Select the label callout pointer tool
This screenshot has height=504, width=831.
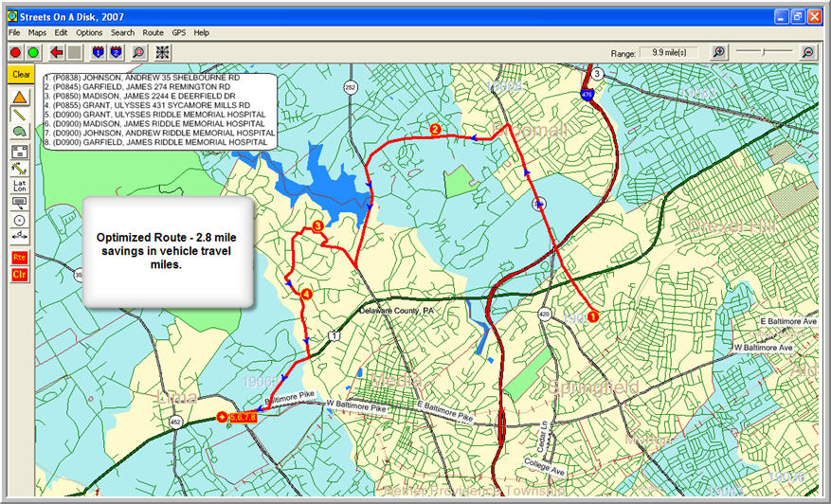20,203
